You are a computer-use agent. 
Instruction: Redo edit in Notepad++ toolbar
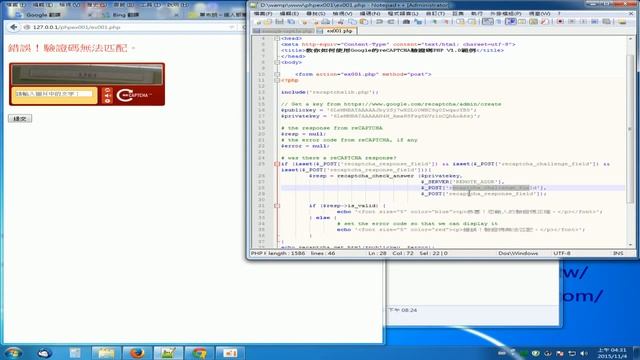pos(391,21)
